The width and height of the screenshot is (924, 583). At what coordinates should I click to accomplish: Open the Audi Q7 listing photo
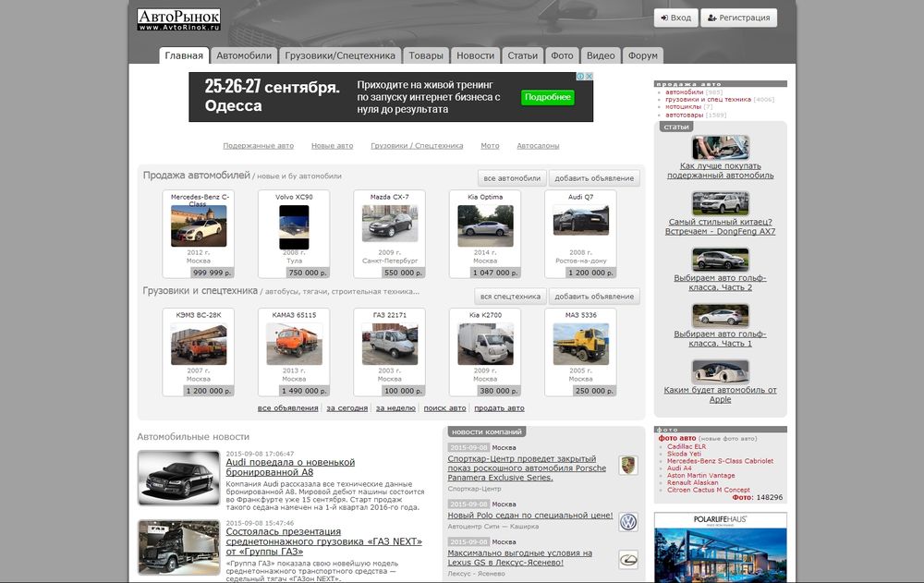pos(580,220)
